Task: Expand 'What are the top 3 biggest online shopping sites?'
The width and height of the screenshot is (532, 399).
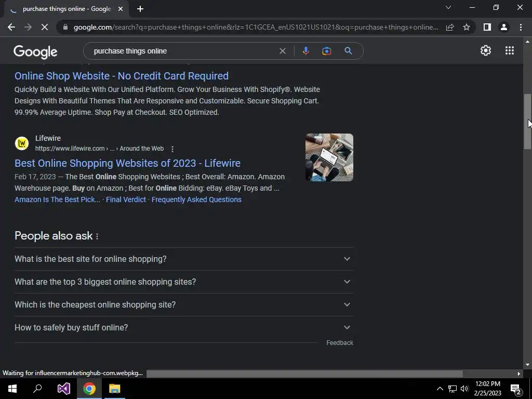Action: (x=184, y=282)
